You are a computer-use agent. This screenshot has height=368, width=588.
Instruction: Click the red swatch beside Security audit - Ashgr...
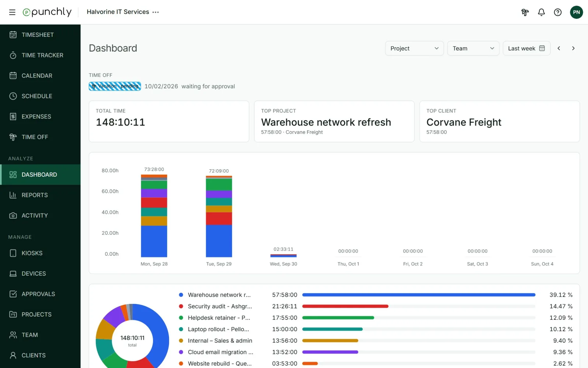pyautogui.click(x=181, y=306)
